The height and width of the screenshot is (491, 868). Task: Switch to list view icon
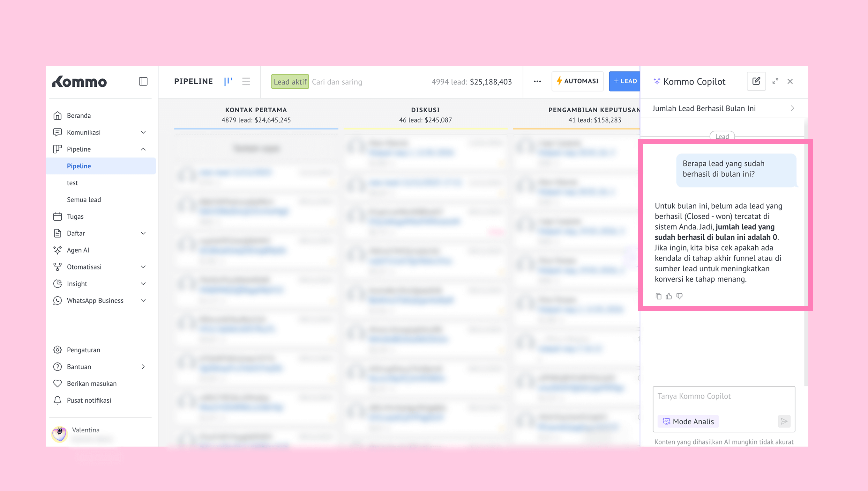(x=246, y=81)
